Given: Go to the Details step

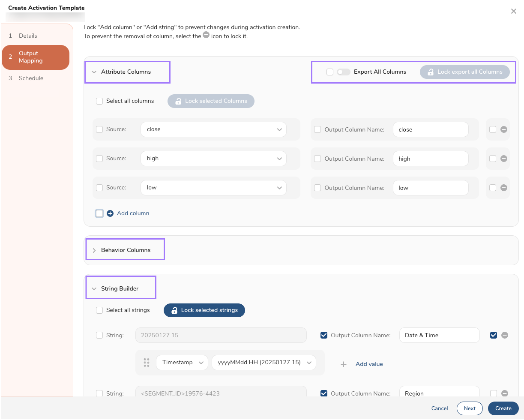Looking at the screenshot, I should pos(28,36).
